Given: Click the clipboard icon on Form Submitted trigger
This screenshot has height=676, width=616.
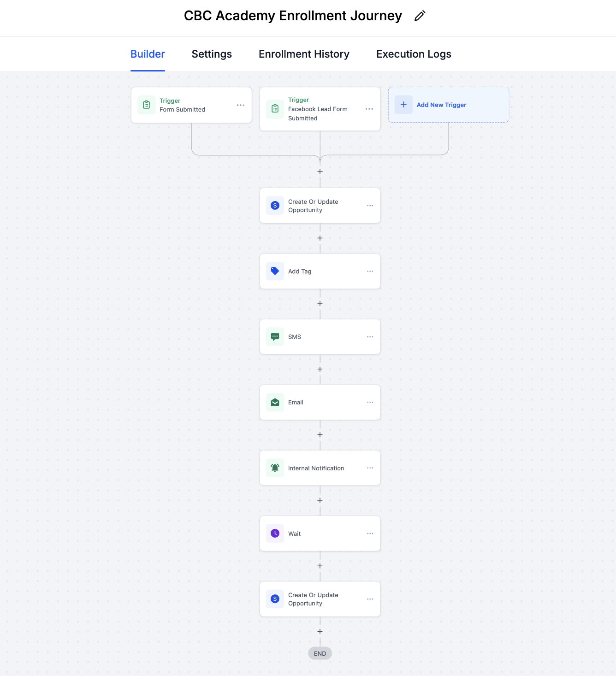Looking at the screenshot, I should (x=146, y=105).
